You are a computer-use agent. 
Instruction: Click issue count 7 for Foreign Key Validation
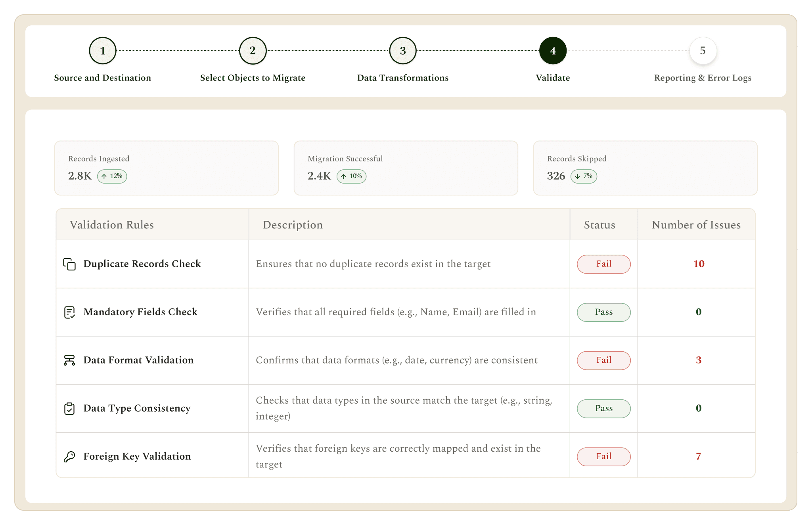(x=699, y=456)
